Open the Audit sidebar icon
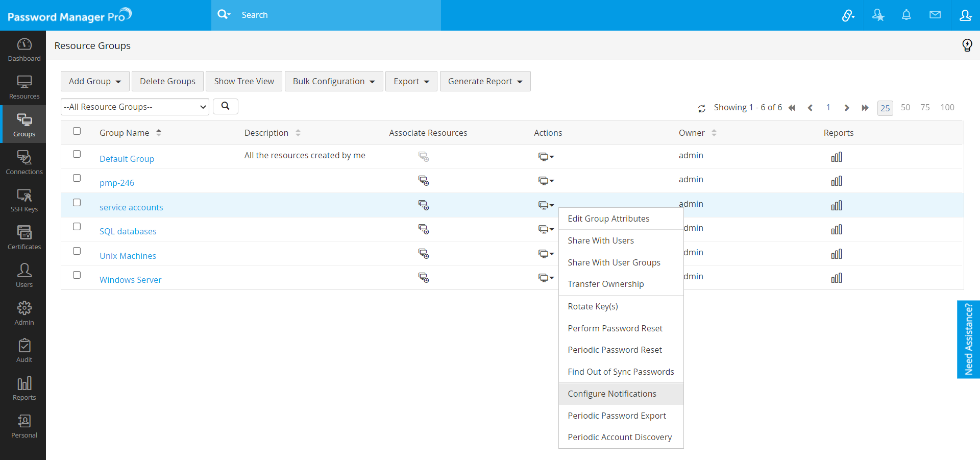 click(24, 351)
